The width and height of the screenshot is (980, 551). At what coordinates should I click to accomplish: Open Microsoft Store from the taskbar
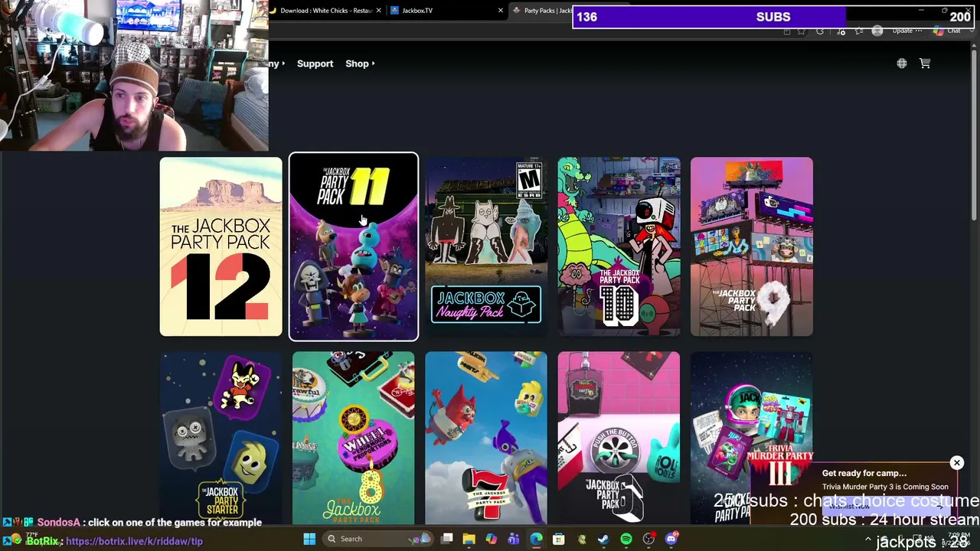[559, 539]
